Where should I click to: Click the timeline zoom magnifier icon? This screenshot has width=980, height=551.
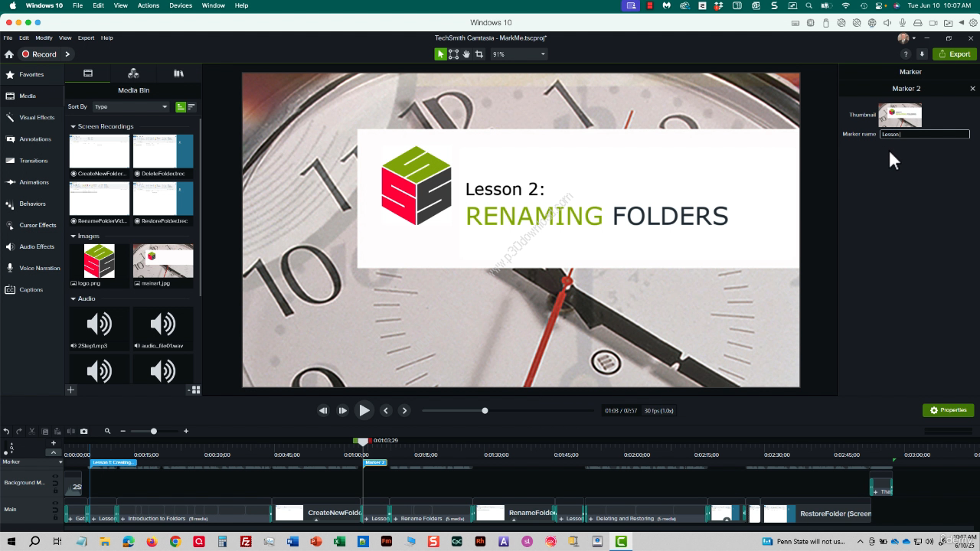point(108,432)
